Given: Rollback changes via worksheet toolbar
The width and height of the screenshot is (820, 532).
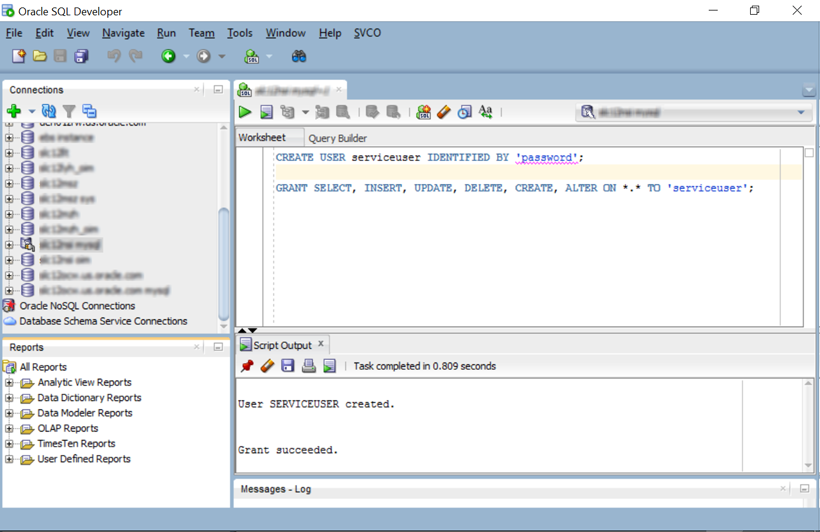Looking at the screenshot, I should 393,112.
